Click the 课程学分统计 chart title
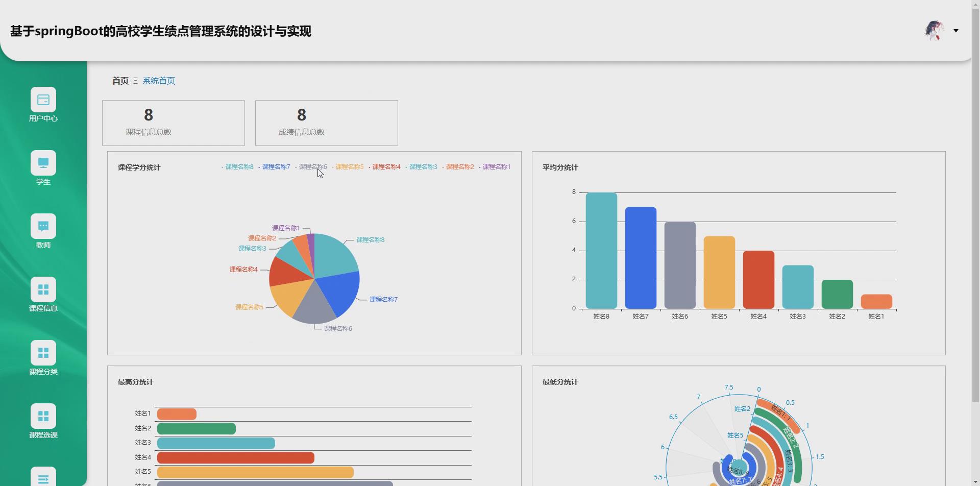The width and height of the screenshot is (980, 486). click(x=139, y=167)
